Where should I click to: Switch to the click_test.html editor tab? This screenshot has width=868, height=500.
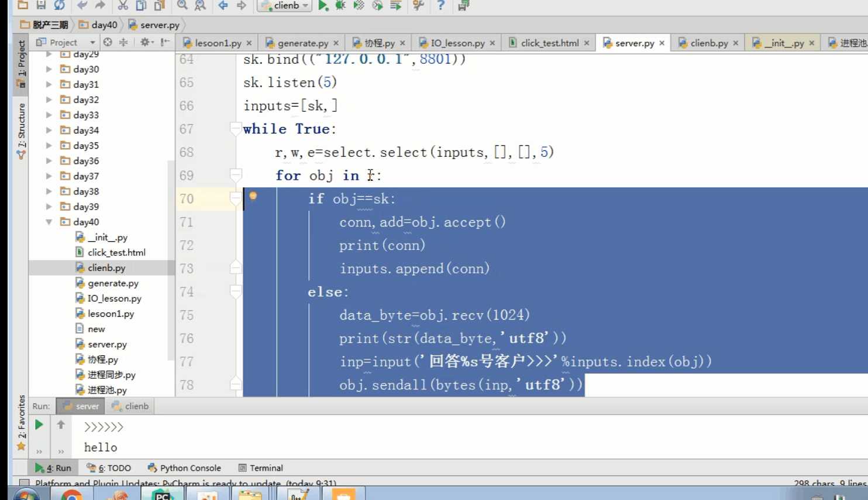549,43
